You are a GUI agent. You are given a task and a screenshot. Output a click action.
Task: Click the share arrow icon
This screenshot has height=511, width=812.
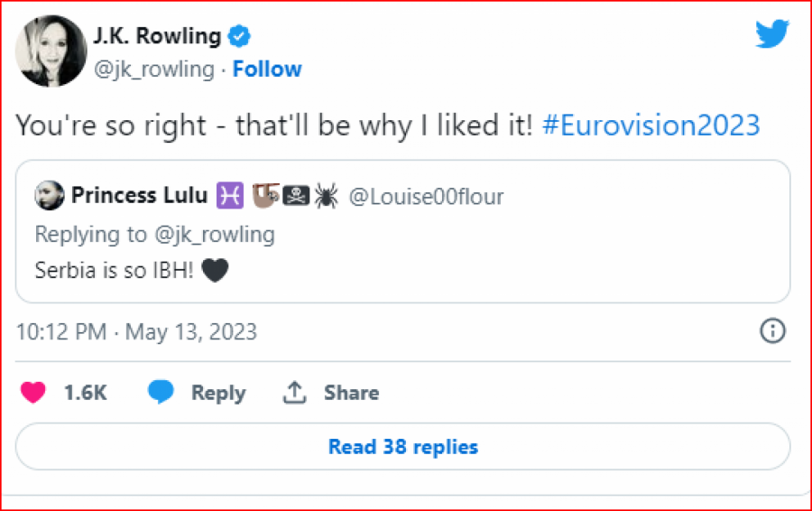294,393
